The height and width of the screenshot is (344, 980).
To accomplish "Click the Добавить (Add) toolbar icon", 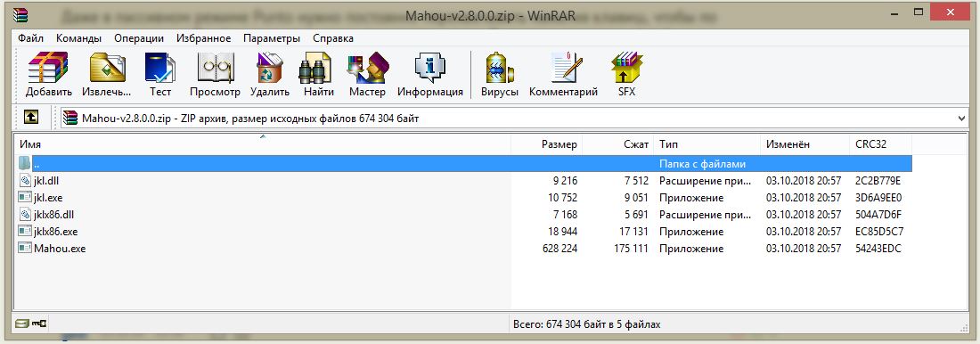I will point(49,75).
